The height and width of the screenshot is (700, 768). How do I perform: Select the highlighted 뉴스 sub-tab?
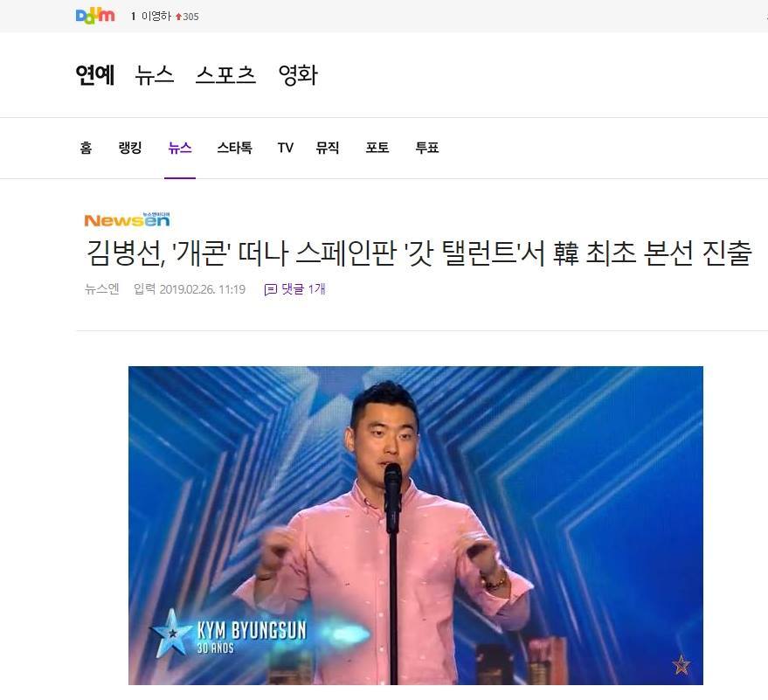(x=180, y=148)
